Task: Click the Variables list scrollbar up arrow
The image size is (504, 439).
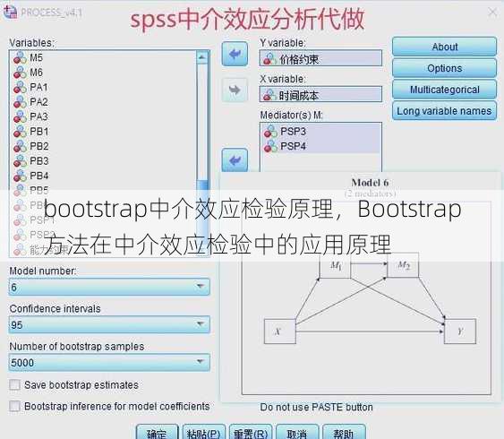Action: point(202,57)
